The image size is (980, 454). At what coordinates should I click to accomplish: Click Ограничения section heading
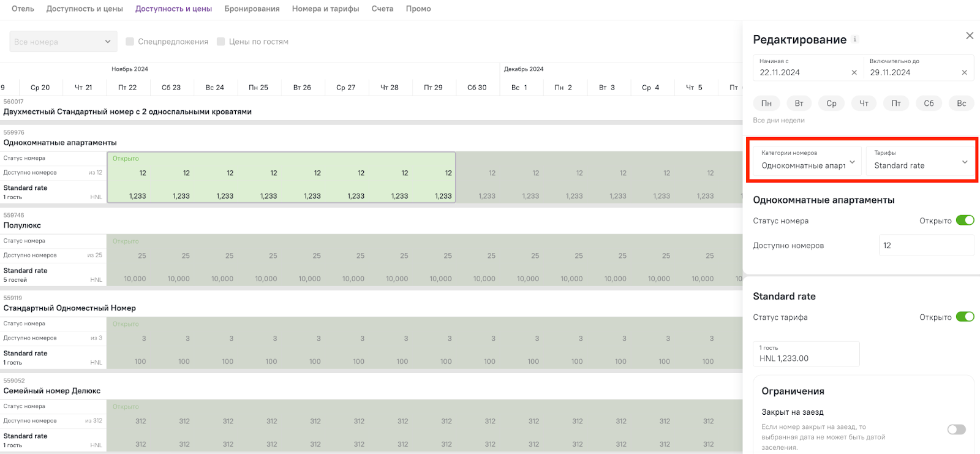tap(793, 392)
